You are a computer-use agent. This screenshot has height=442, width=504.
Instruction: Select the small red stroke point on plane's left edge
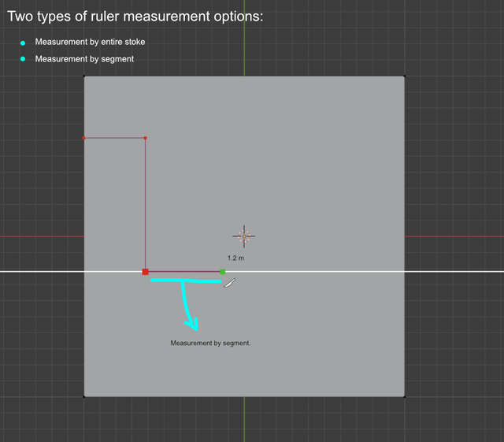tap(84, 138)
